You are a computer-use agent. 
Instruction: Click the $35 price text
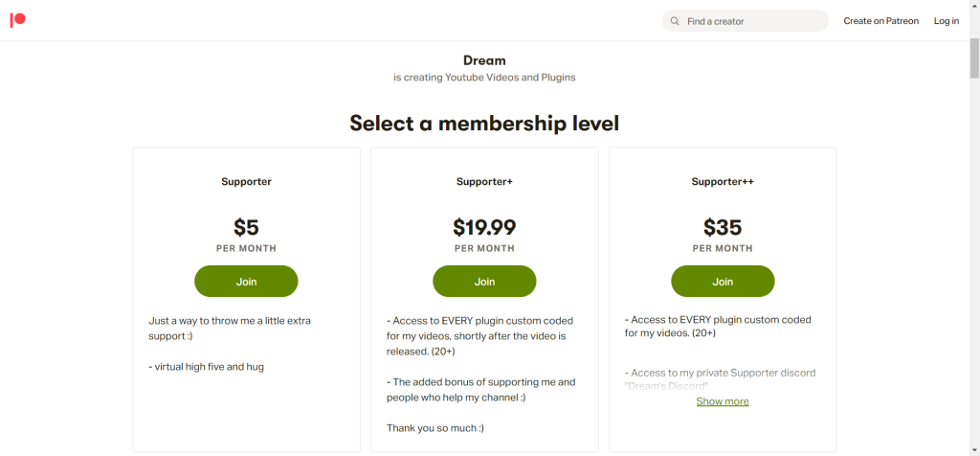(723, 227)
